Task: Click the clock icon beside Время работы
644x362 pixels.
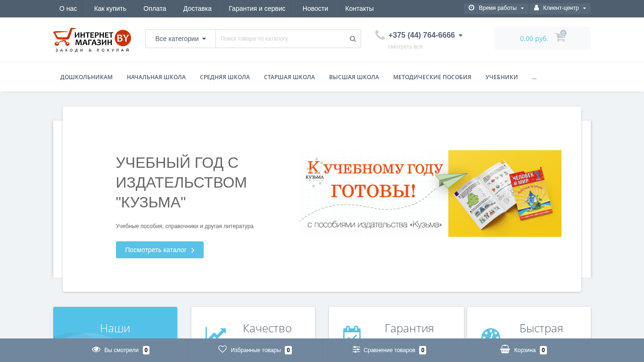Action: pyautogui.click(x=471, y=8)
